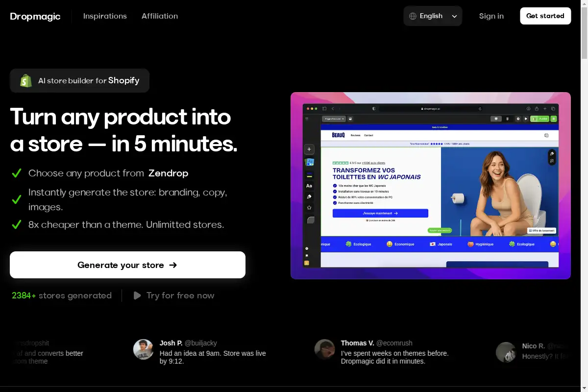
Task: Click the play icon beside Try for free now
Action: (137, 295)
